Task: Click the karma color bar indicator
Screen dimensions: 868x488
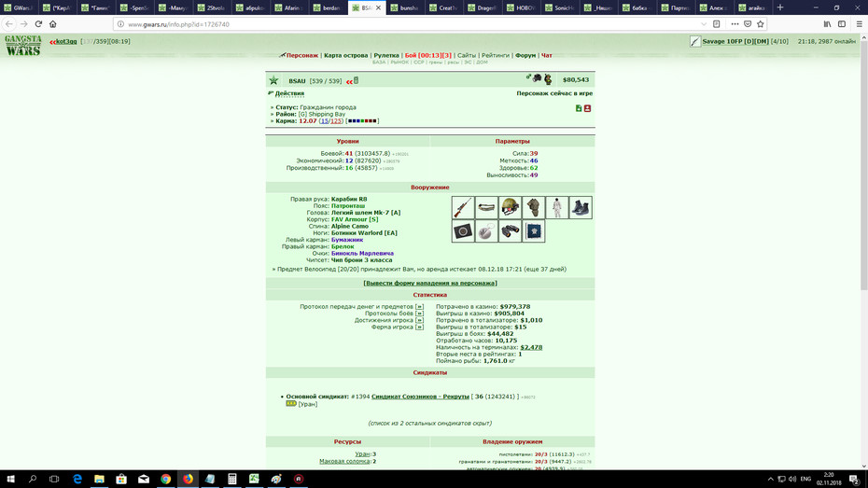Action: (362, 121)
